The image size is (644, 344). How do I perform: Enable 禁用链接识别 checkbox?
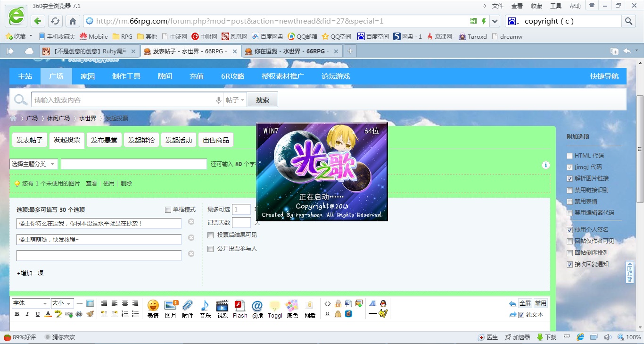click(x=570, y=190)
